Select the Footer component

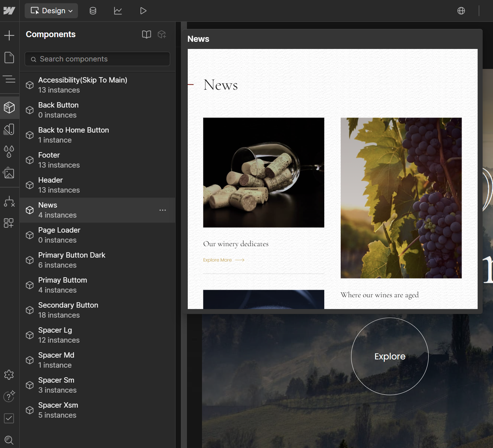(97, 160)
